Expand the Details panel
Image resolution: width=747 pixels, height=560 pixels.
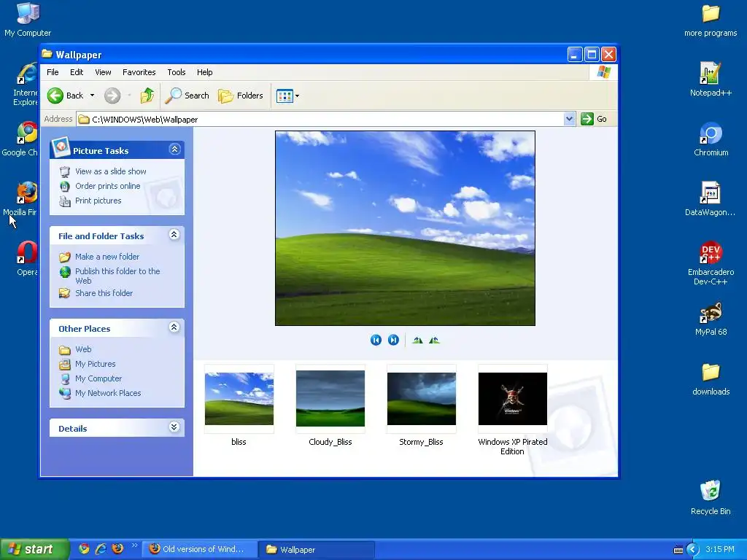coord(174,427)
